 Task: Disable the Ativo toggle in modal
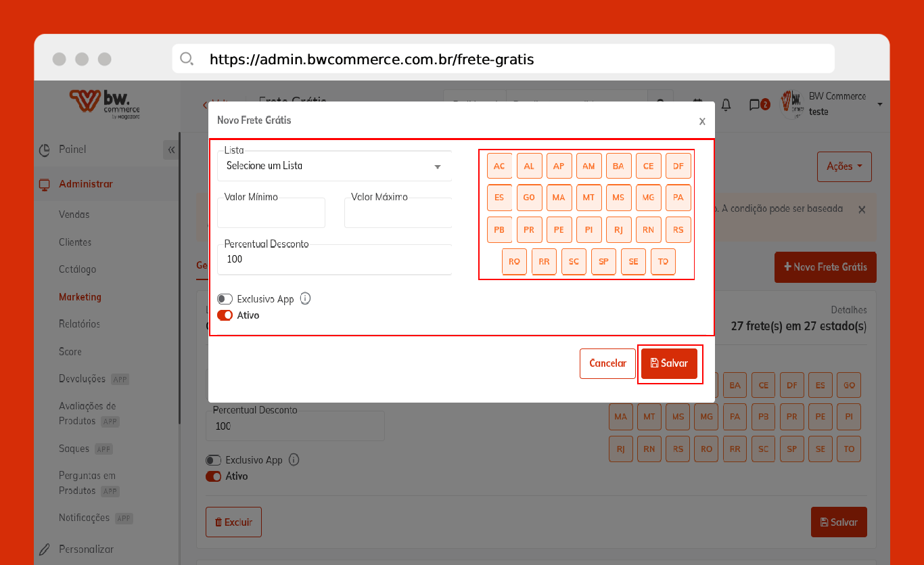[225, 315]
